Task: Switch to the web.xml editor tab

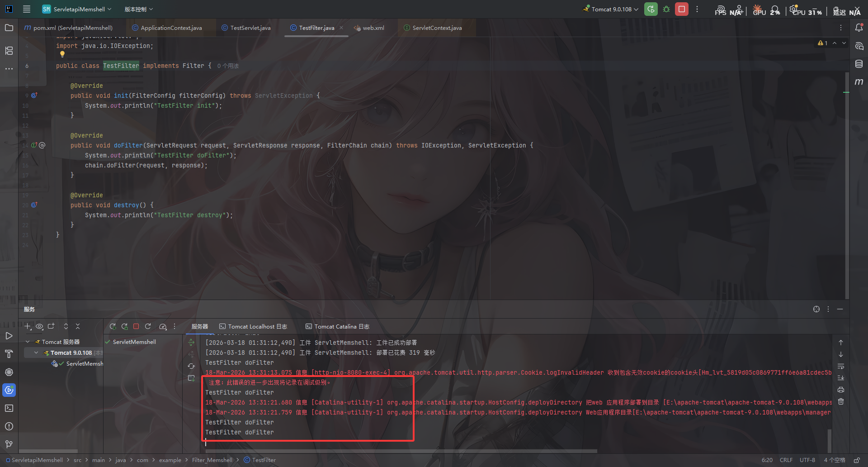Action: tap(373, 28)
